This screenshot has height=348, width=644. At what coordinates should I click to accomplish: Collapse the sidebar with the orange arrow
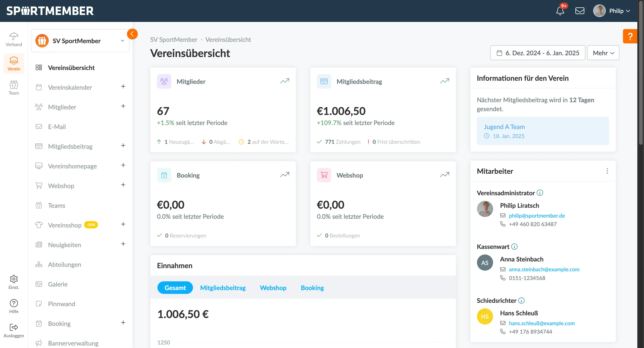point(132,34)
